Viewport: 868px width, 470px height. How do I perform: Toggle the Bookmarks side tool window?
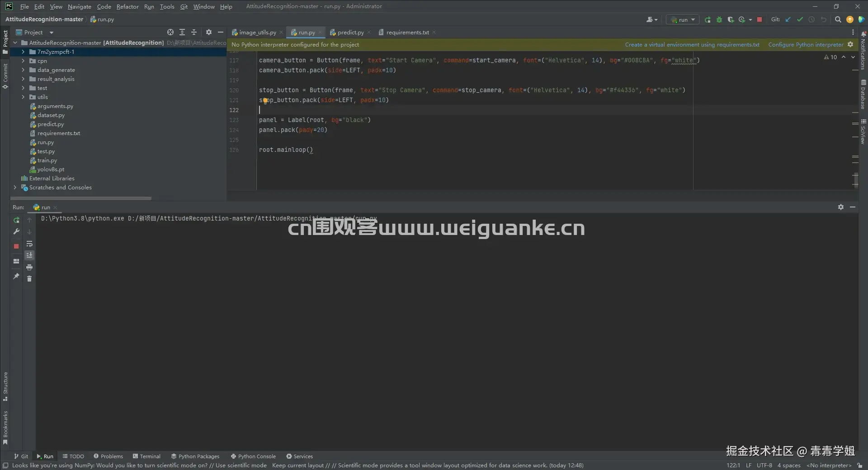click(5, 427)
